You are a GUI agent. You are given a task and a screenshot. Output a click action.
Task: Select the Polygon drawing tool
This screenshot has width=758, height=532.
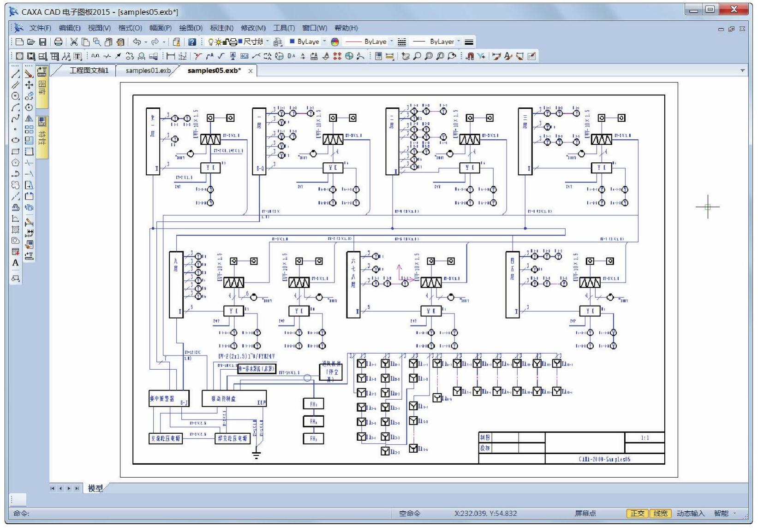pos(15,163)
